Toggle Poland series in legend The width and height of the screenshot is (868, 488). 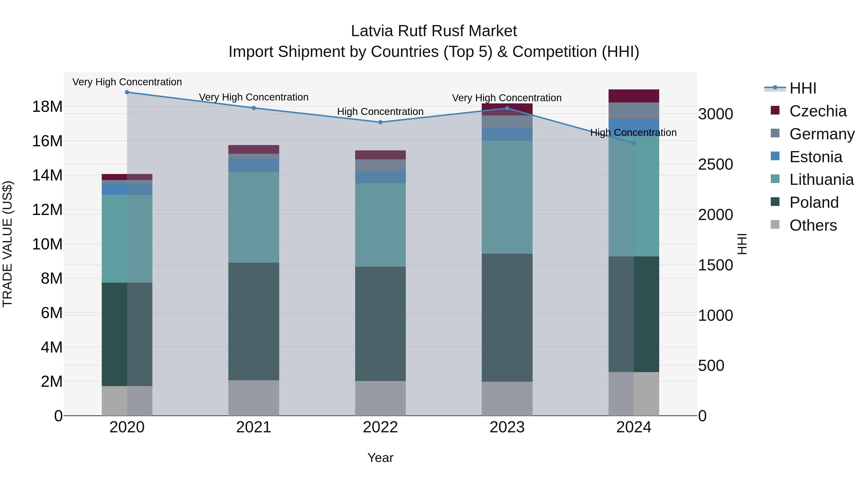804,202
